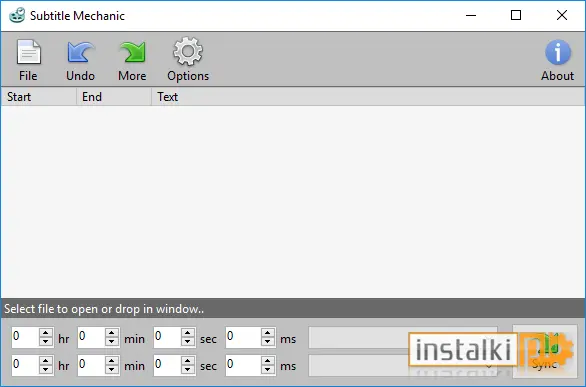Decrease first row hr value
The image size is (586, 387).
[x=46, y=342]
